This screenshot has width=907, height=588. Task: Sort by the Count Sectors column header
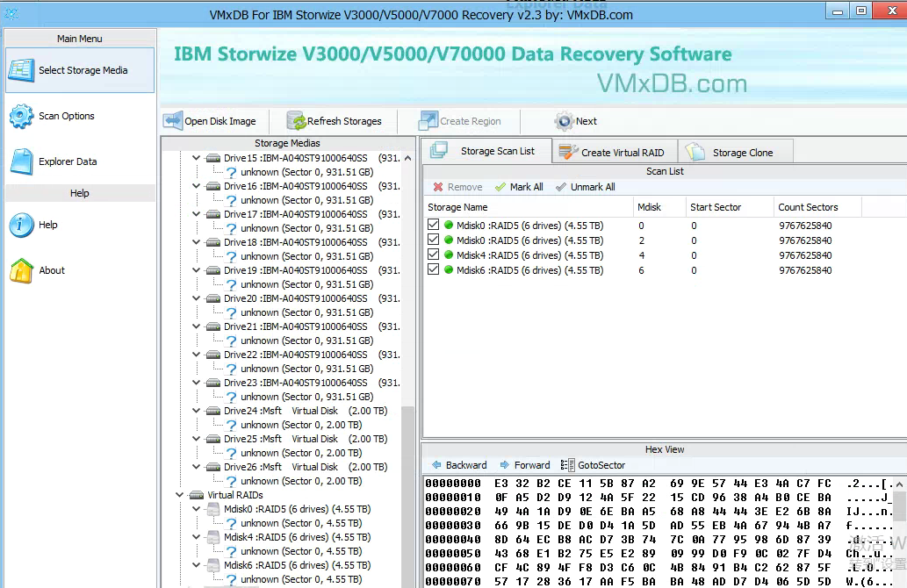[x=817, y=207]
